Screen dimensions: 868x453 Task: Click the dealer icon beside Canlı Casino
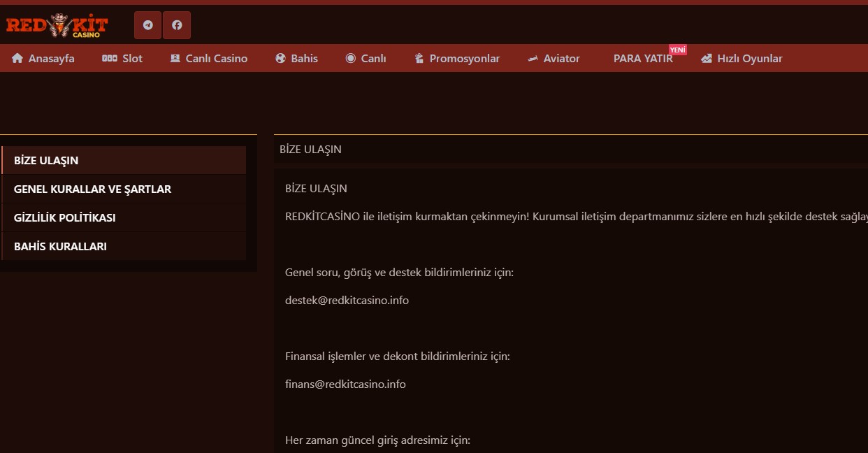tap(175, 59)
